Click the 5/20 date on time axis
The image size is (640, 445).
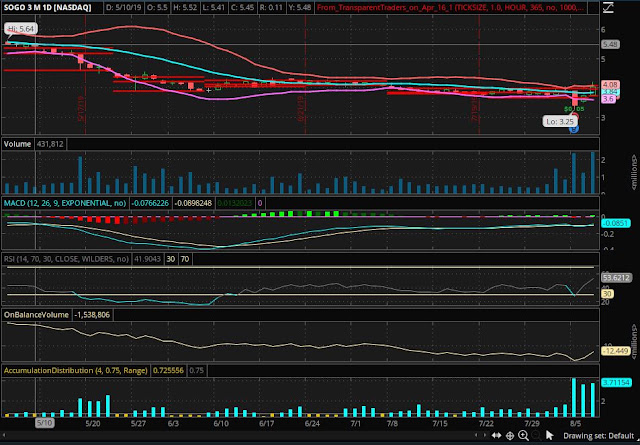[x=93, y=423]
